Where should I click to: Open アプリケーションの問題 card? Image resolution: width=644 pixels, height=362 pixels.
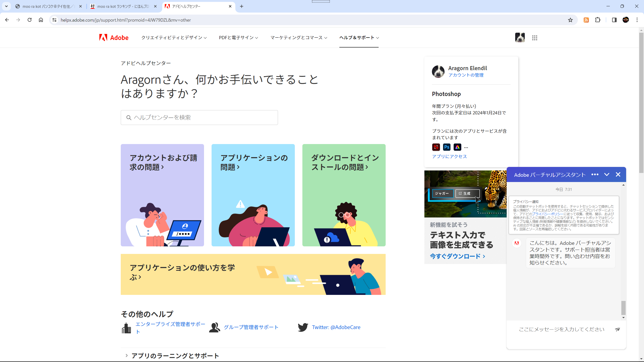coord(253,195)
